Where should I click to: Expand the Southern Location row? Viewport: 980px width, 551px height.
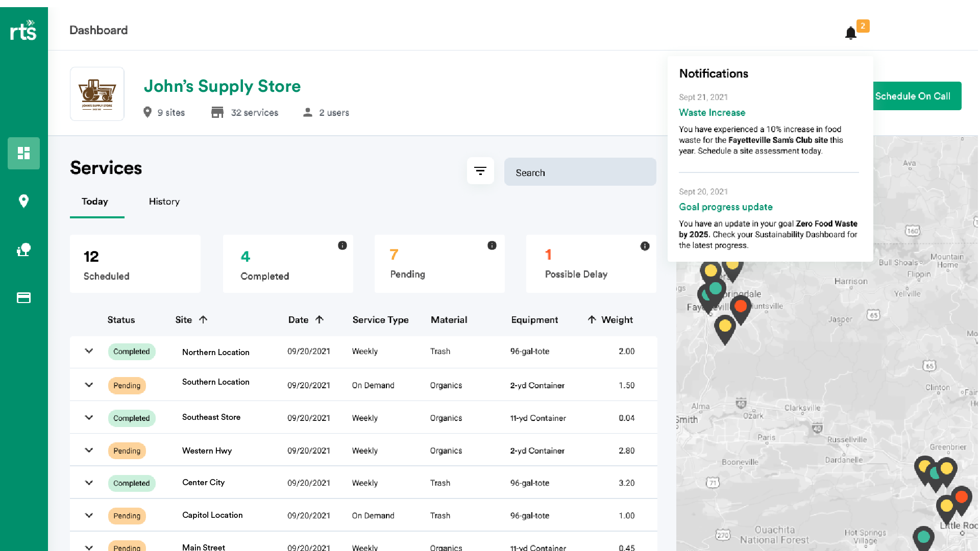point(89,385)
